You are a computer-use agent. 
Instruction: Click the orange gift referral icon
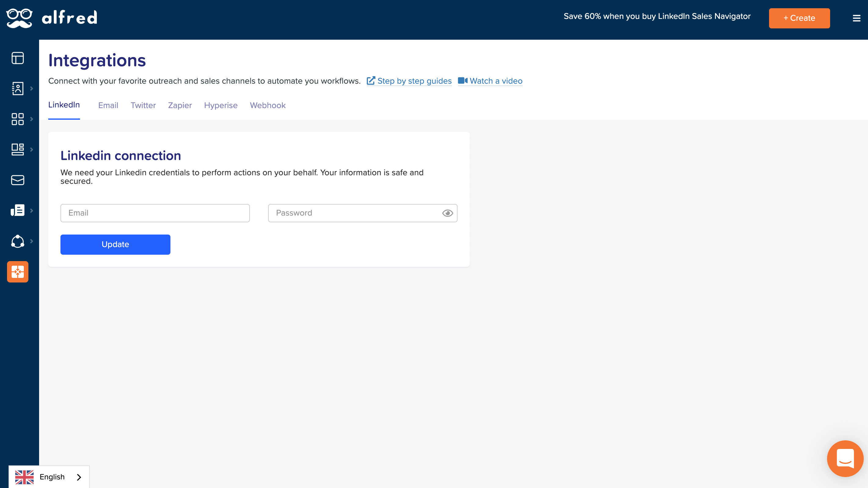click(x=17, y=271)
